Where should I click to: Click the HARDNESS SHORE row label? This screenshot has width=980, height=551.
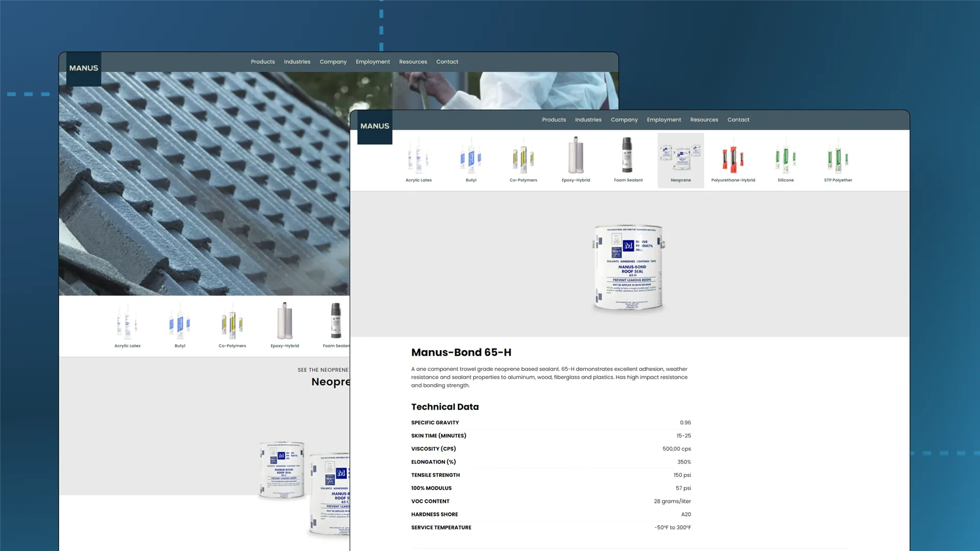[x=434, y=515]
